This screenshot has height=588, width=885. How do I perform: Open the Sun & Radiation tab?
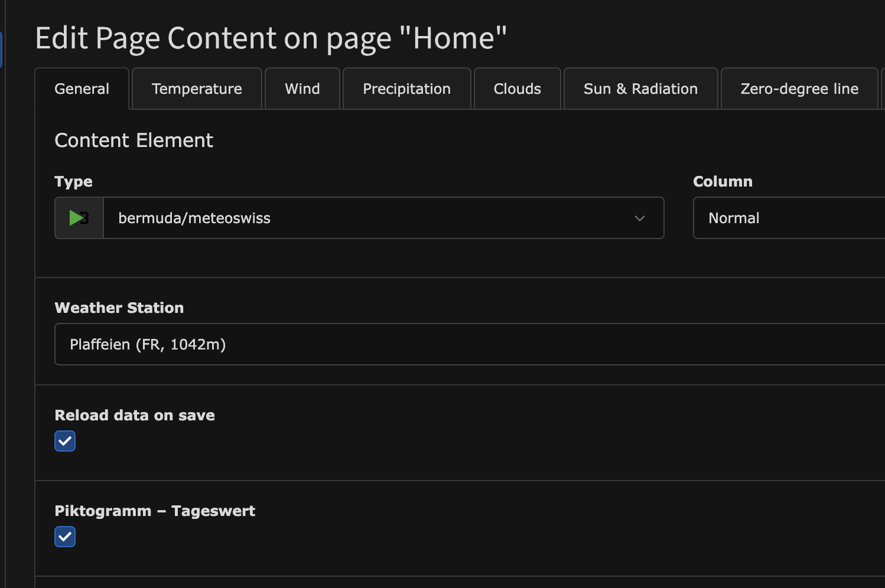[x=640, y=89]
